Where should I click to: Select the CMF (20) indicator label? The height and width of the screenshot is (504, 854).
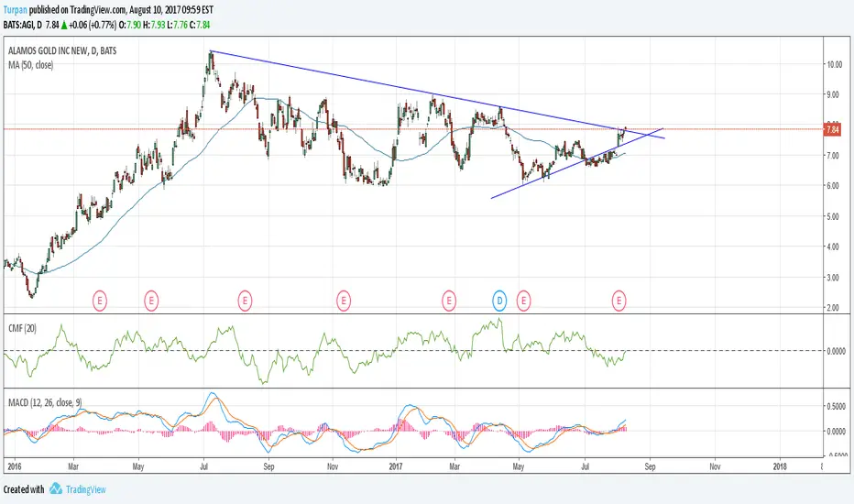pyautogui.click(x=22, y=328)
